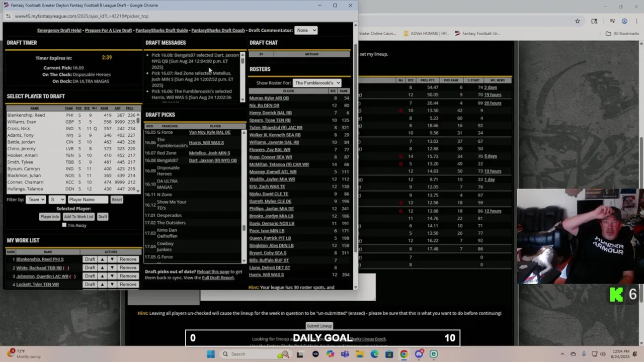644x362 pixels.
Task: Open the Show Roster For dropdown
Action: point(317,83)
